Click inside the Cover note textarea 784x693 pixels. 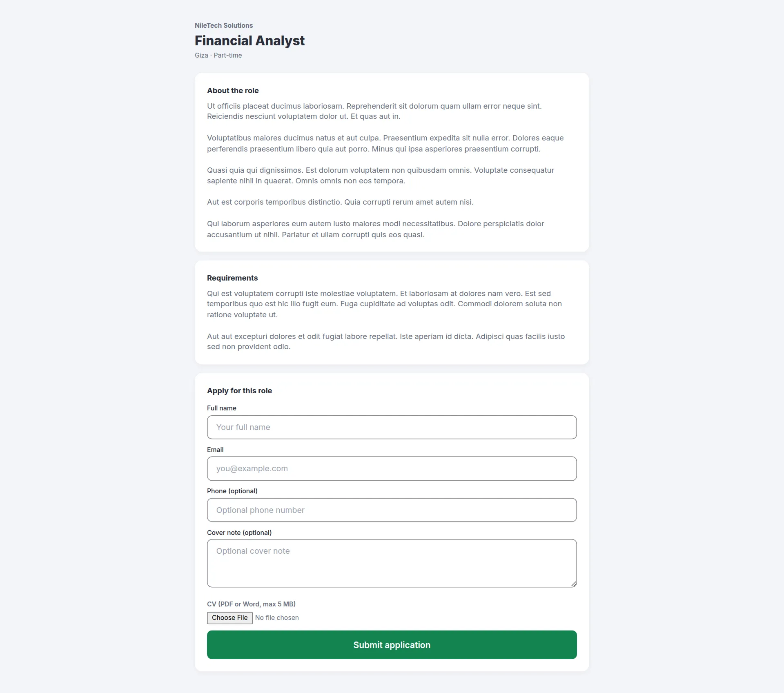392,563
